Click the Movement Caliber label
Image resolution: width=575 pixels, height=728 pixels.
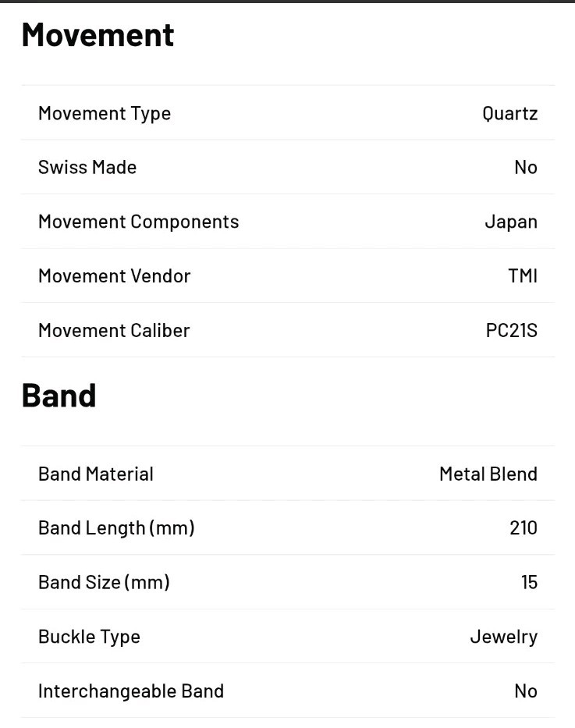point(114,330)
